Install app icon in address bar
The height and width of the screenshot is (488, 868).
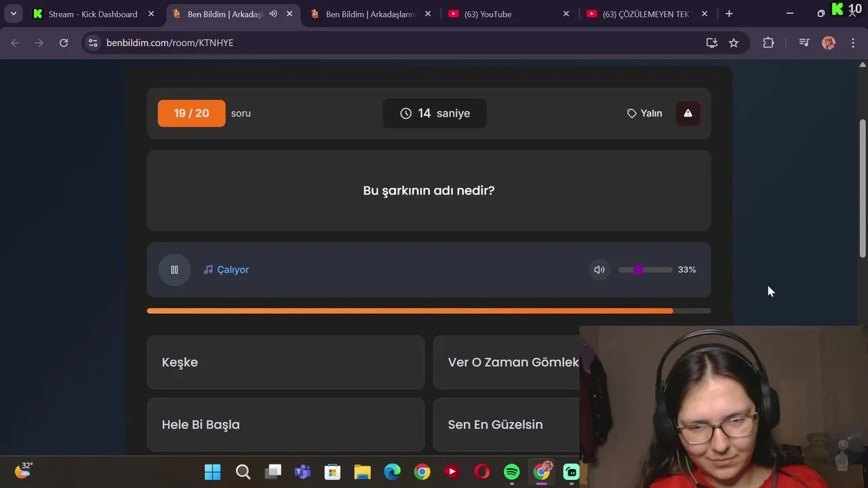click(712, 43)
